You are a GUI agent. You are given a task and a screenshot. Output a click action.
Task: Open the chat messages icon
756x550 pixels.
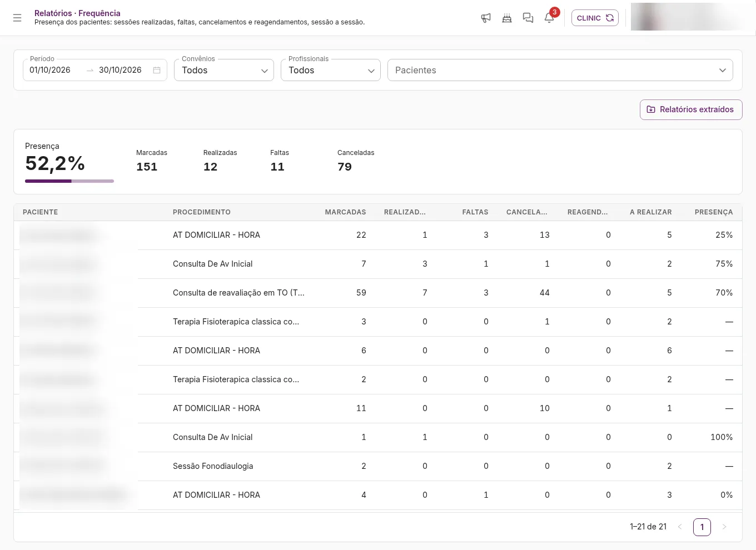point(528,18)
